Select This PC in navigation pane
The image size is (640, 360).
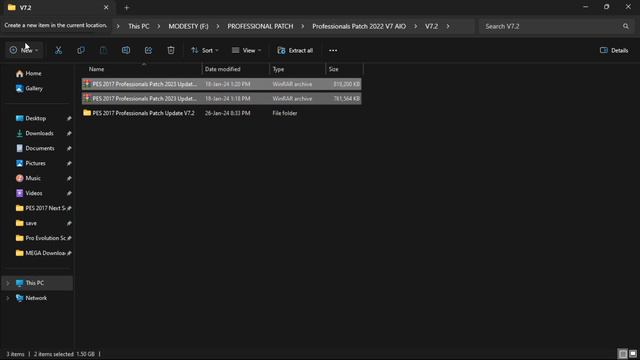click(38, 283)
